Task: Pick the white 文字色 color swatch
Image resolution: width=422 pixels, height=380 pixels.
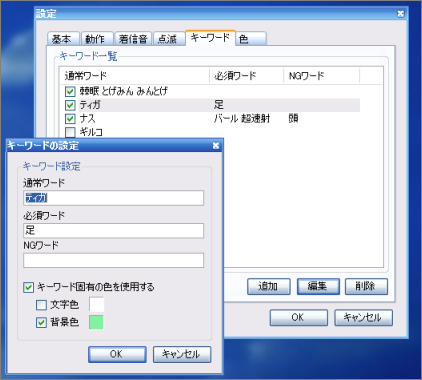Action: 96,304
